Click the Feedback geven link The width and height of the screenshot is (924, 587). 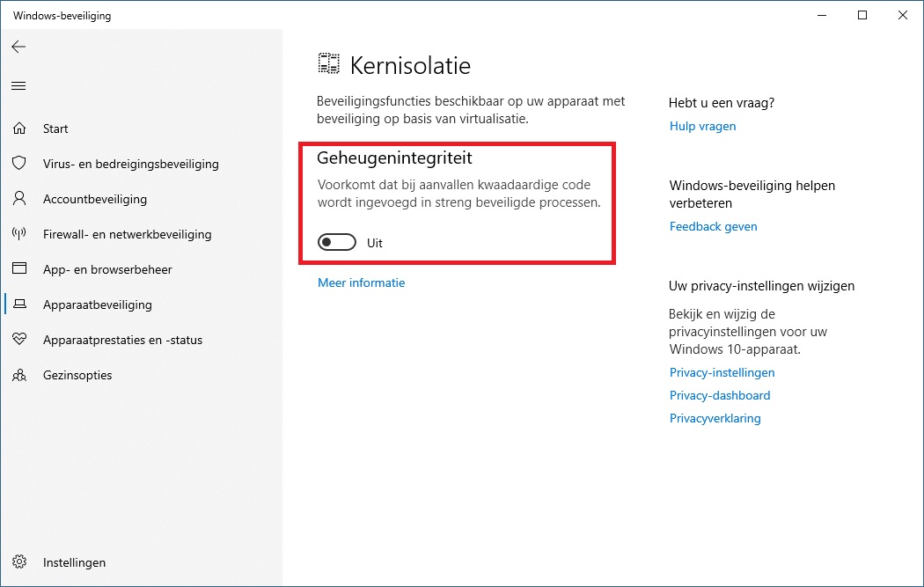click(x=713, y=226)
